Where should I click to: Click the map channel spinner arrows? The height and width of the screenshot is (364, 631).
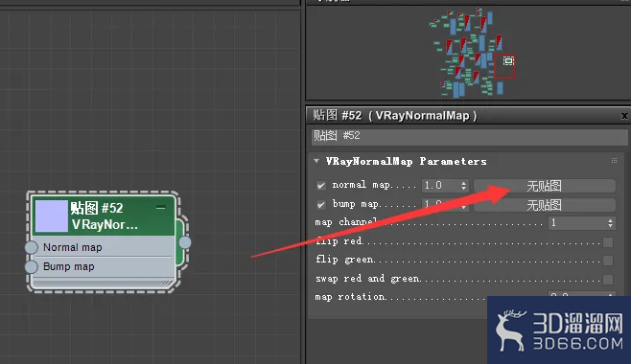pos(611,223)
